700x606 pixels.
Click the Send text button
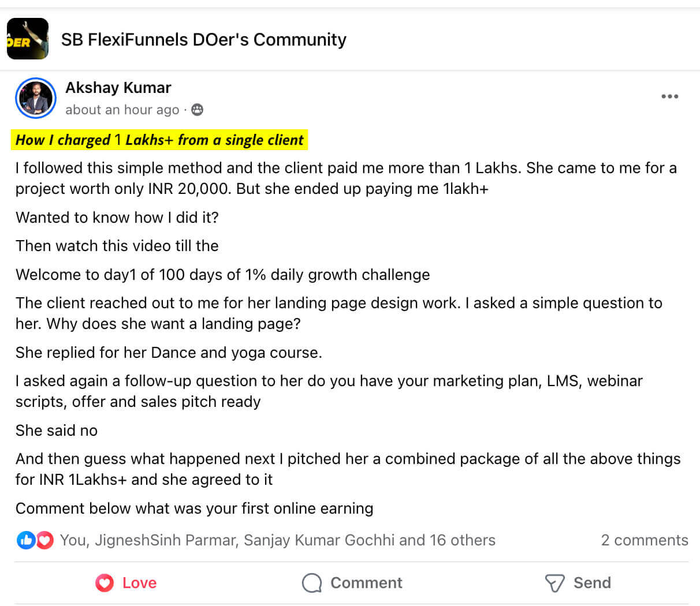(592, 583)
